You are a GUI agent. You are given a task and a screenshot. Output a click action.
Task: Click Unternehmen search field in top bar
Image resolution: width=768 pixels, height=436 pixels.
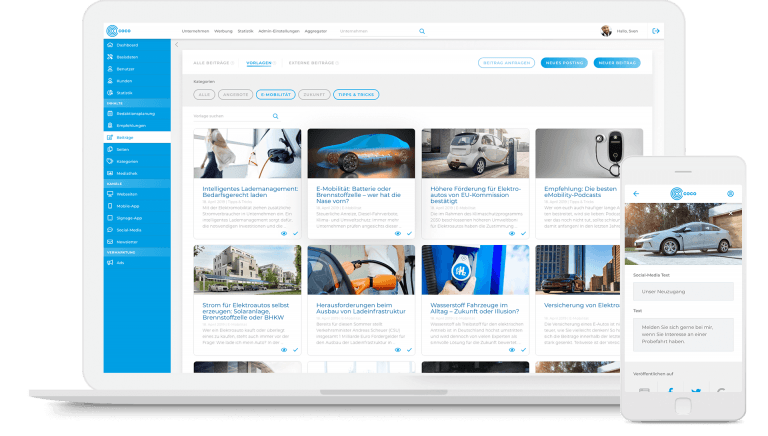[x=382, y=31]
